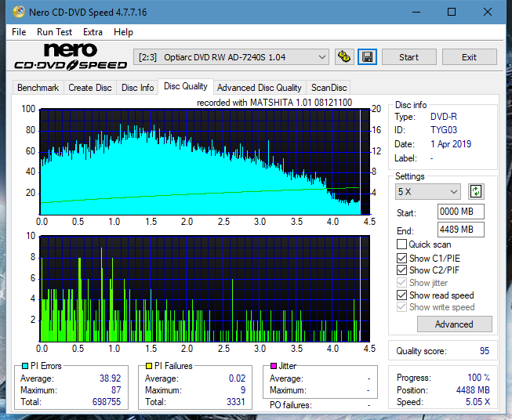
Task: Open the drive options tool icon
Action: coord(344,57)
